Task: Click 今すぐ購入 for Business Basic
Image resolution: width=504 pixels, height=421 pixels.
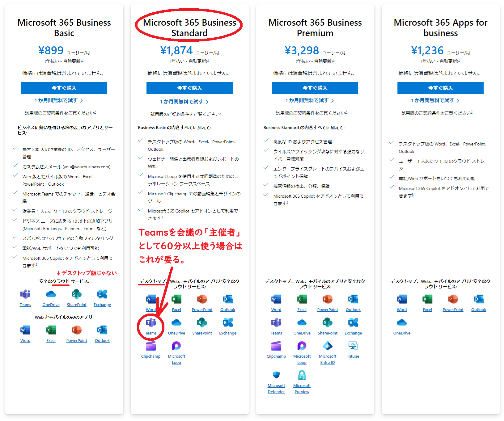Action: [x=64, y=88]
